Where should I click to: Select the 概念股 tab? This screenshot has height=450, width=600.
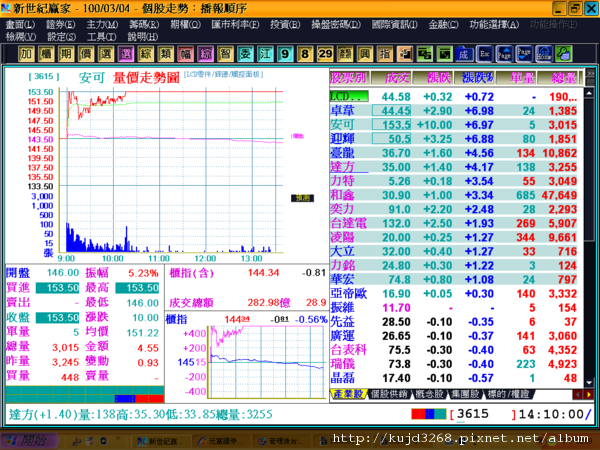429,394
